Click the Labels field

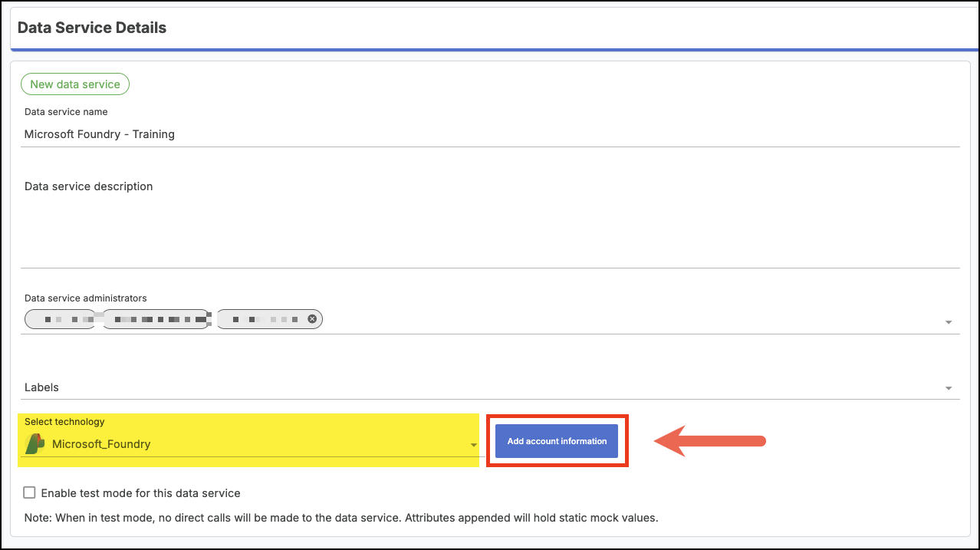point(490,387)
